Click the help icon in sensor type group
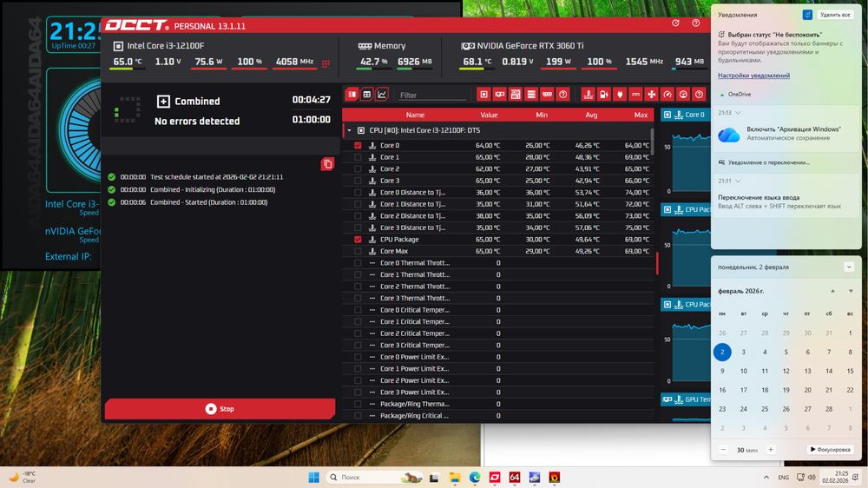868x488 pixels. pyautogui.click(x=699, y=95)
